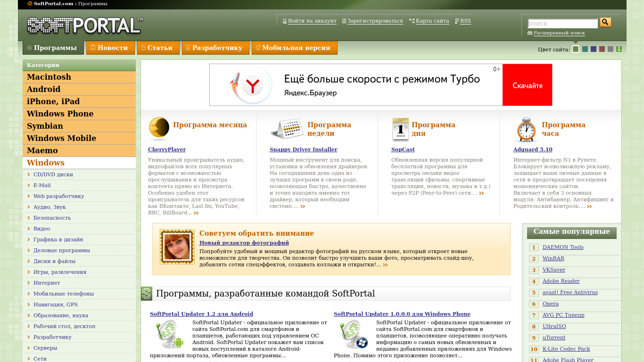Open the Мобильная версия tab
The image size is (644, 362).
click(x=295, y=48)
